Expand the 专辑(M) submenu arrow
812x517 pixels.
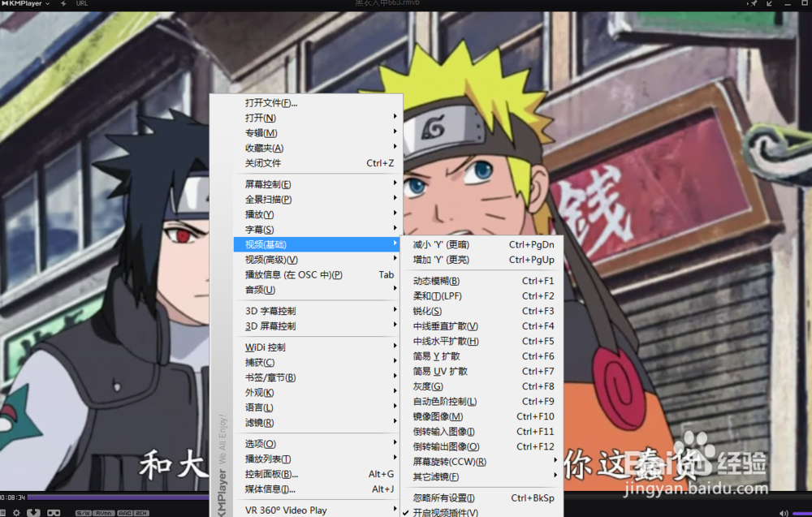point(395,131)
